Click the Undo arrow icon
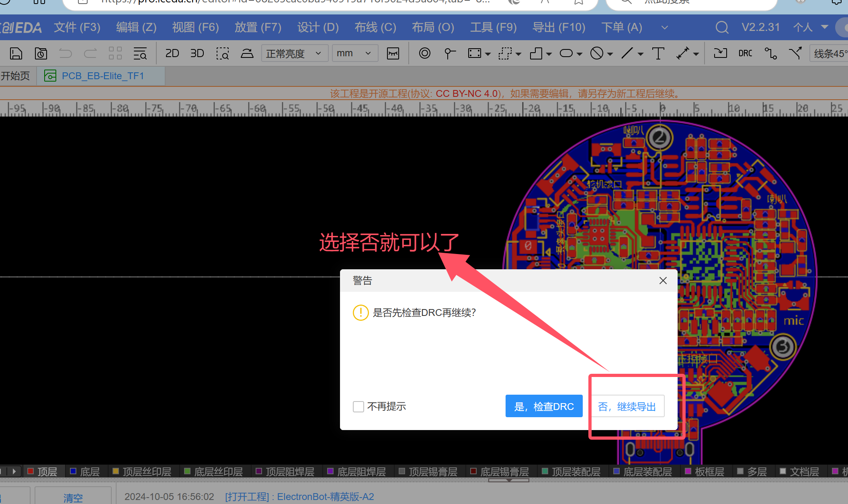Viewport: 848px width, 504px height. click(x=66, y=53)
